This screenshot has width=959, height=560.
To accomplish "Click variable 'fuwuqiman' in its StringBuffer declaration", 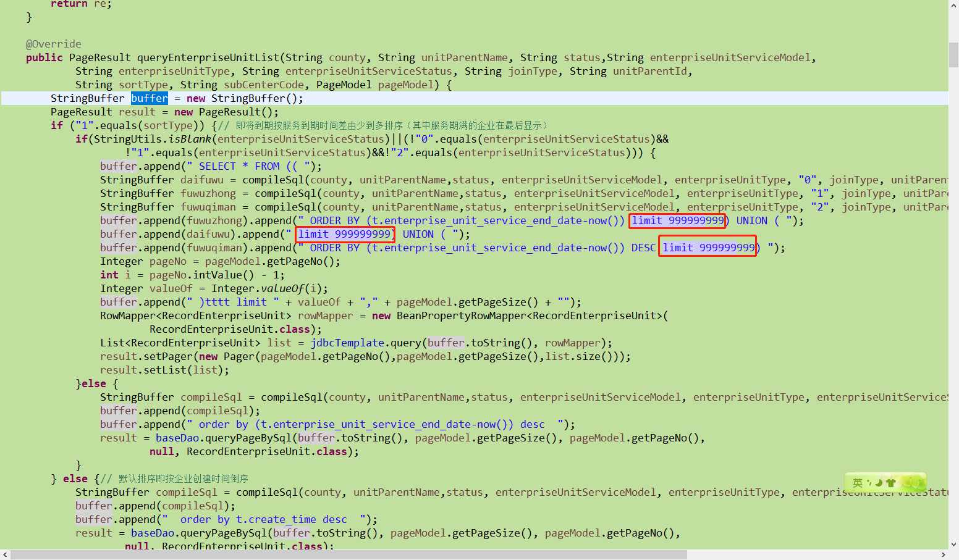I will (x=208, y=207).
